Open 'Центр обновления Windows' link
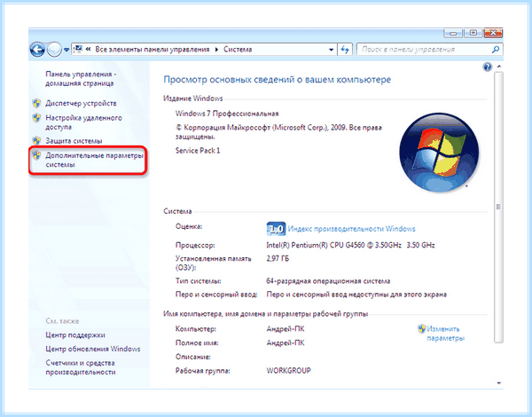 coord(93,349)
